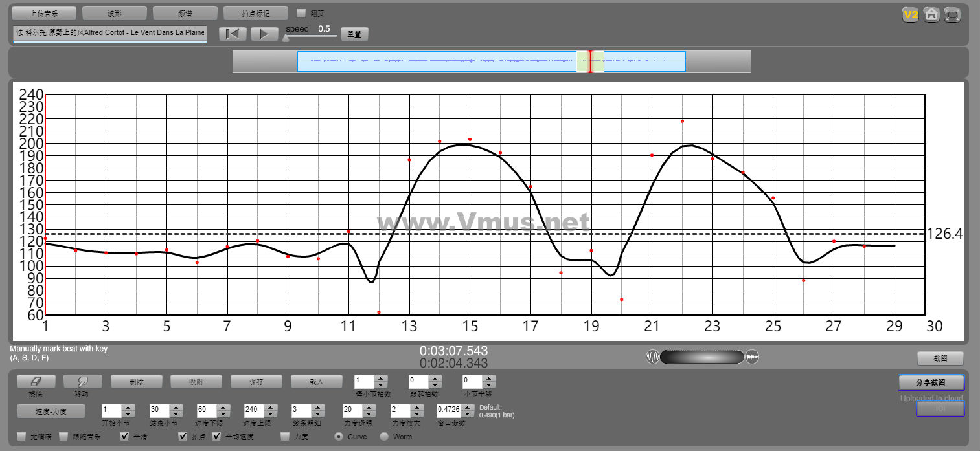
Task: Click the 上传音乐 upload music button
Action: pyautogui.click(x=44, y=13)
